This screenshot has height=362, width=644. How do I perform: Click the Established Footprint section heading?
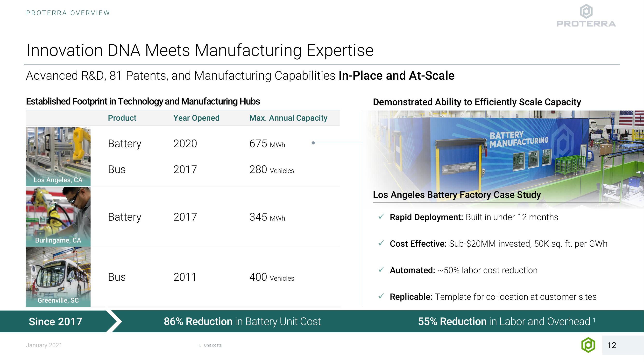click(x=143, y=101)
